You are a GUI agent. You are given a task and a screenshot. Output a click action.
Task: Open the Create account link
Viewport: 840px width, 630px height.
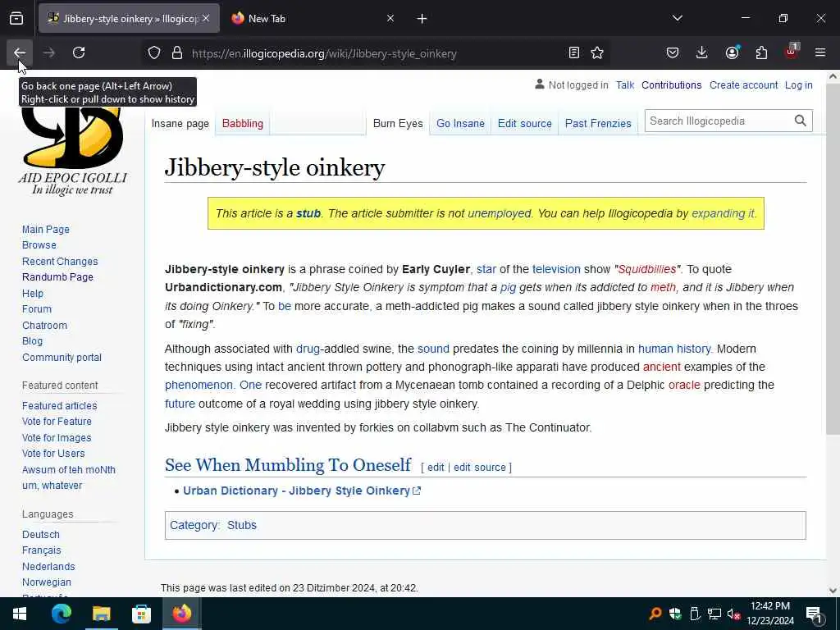pos(743,85)
